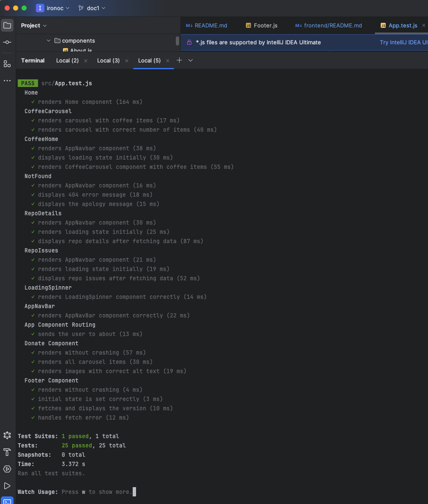428x504 pixels.
Task: Click the project tree scrollbar thumb
Action: coord(177,41)
